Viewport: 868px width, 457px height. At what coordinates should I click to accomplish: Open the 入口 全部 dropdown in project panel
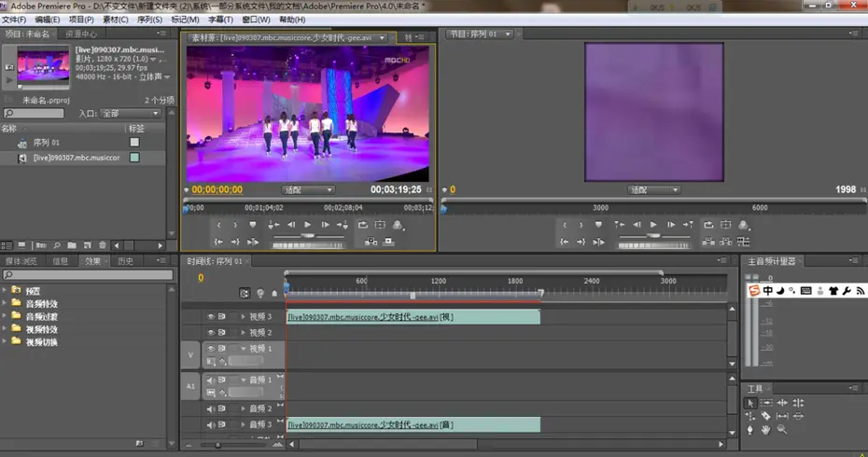point(131,114)
